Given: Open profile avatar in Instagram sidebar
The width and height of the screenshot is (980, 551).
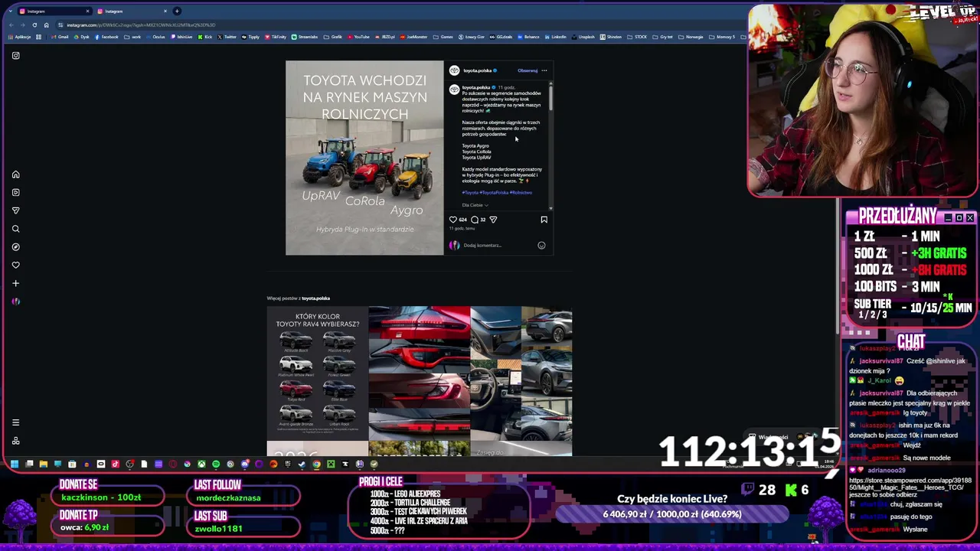Looking at the screenshot, I should point(15,302).
